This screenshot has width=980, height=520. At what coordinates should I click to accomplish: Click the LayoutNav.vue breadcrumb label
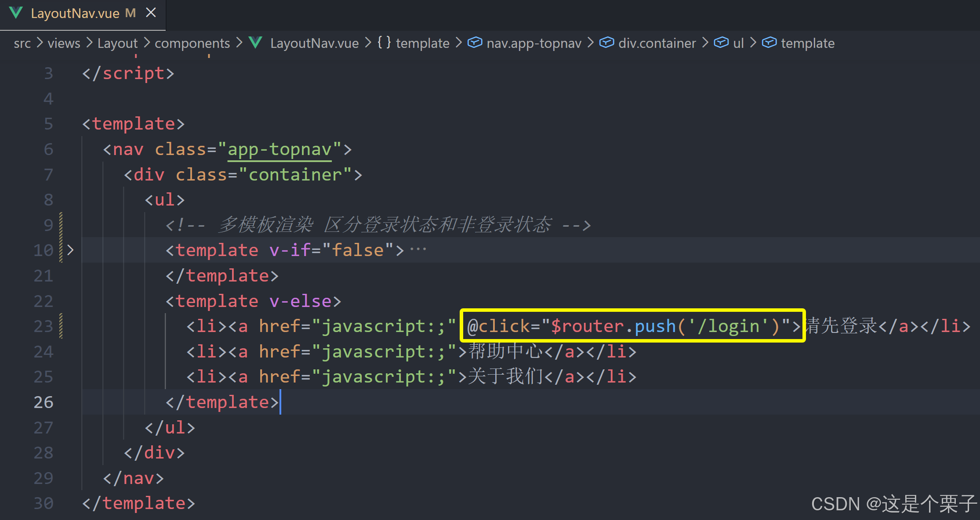click(x=314, y=43)
